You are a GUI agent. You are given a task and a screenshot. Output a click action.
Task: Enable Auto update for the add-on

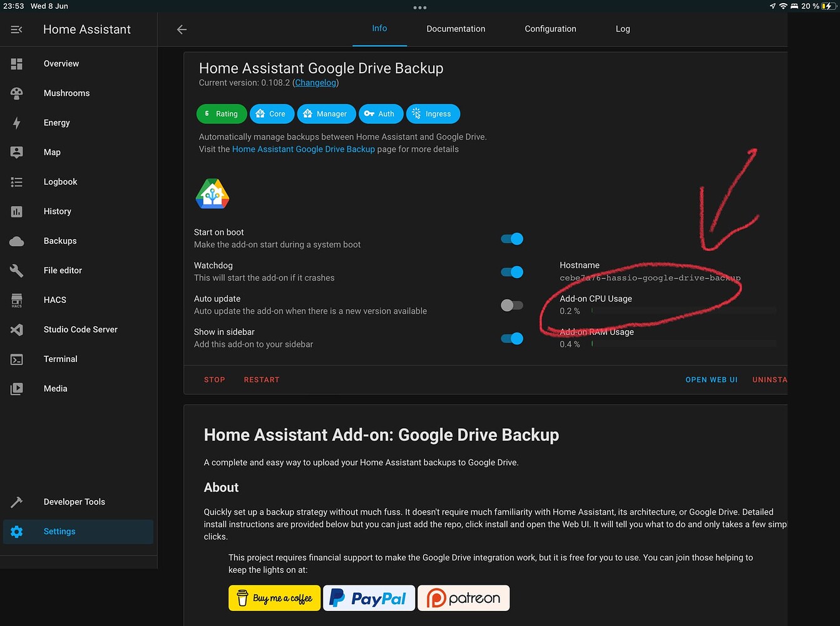pos(512,305)
